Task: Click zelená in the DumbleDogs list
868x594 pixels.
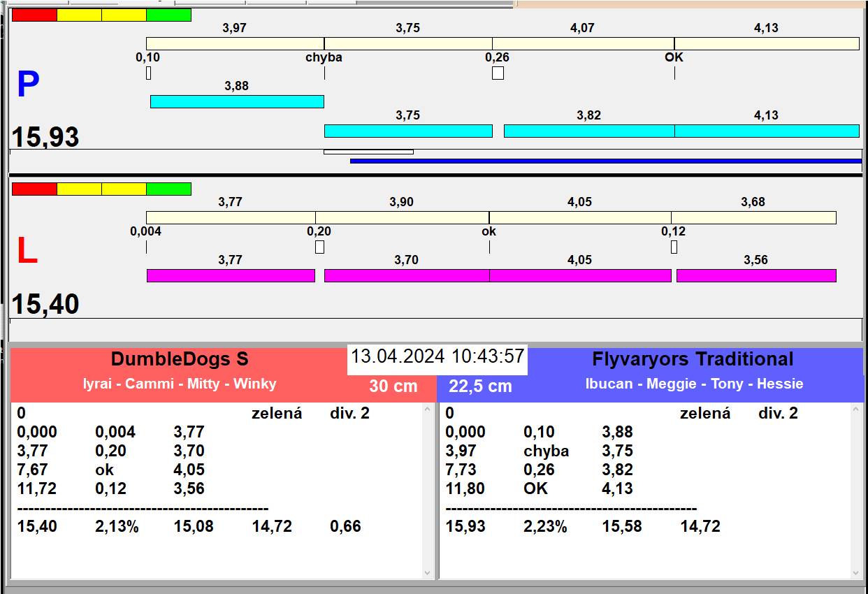Action: (277, 413)
